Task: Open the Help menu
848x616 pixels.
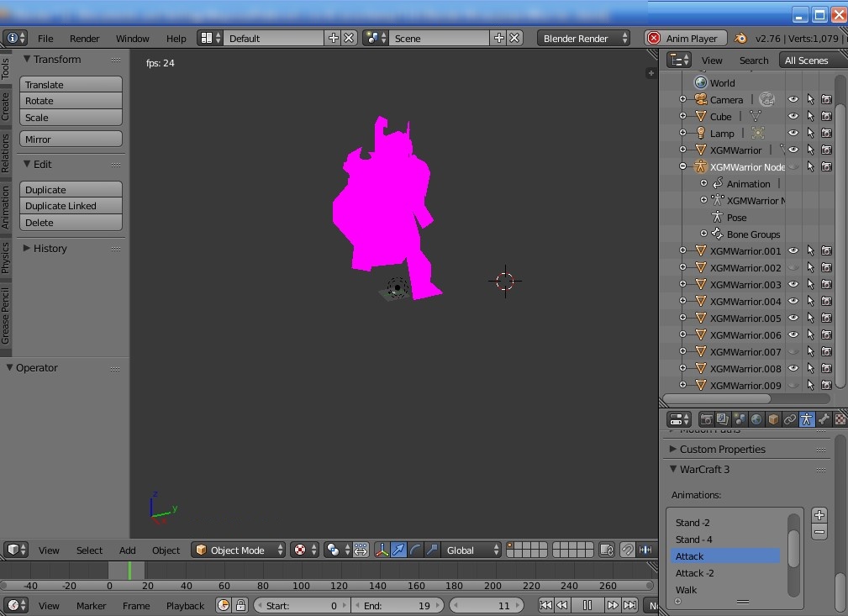Action: (176, 39)
